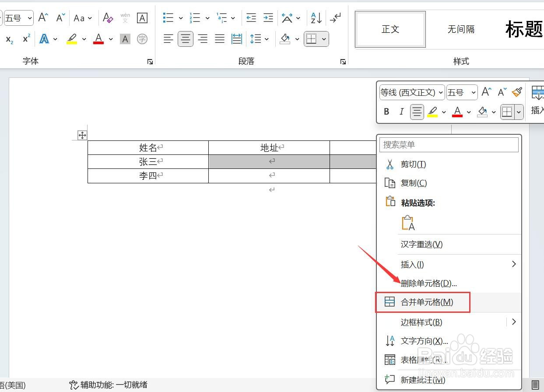This screenshot has height=392, width=544.
Task: Select the sort icon in paragraph group
Action: pos(316,17)
